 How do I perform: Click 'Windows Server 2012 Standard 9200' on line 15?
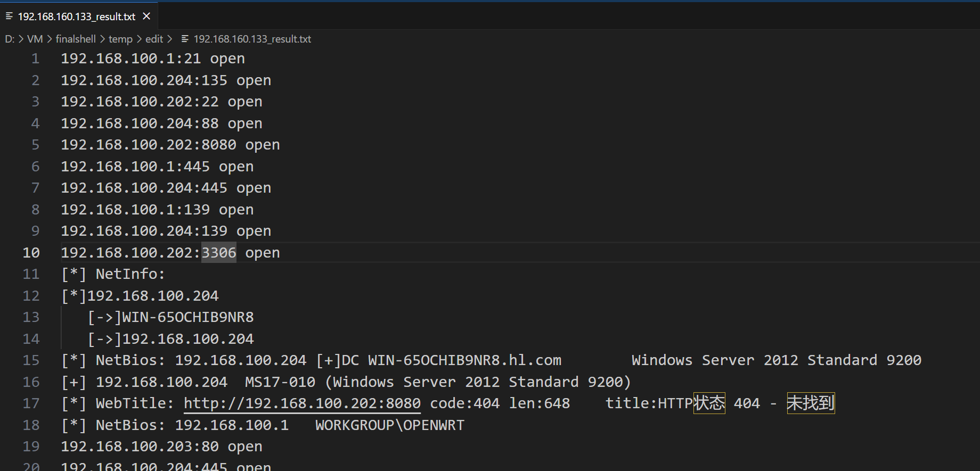coord(777,360)
